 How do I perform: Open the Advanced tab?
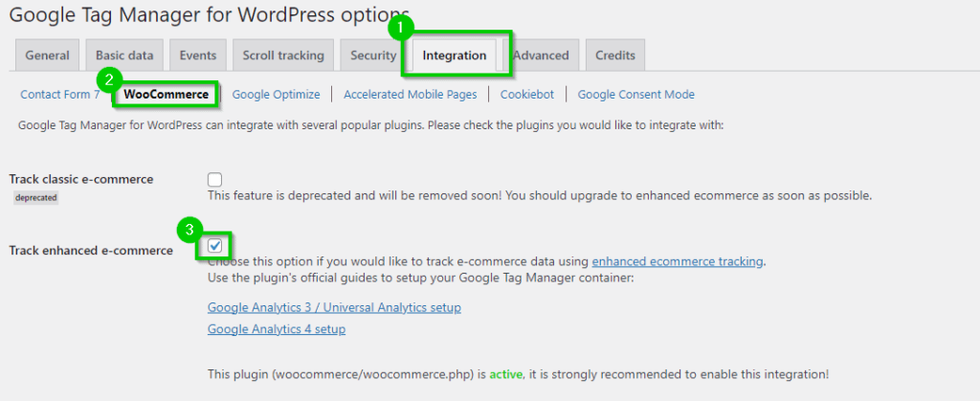[541, 55]
